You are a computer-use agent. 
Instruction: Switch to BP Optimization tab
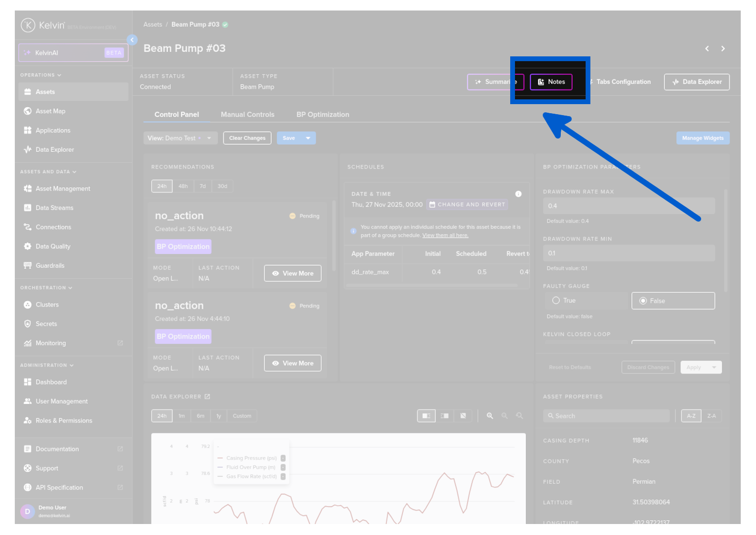click(x=323, y=115)
